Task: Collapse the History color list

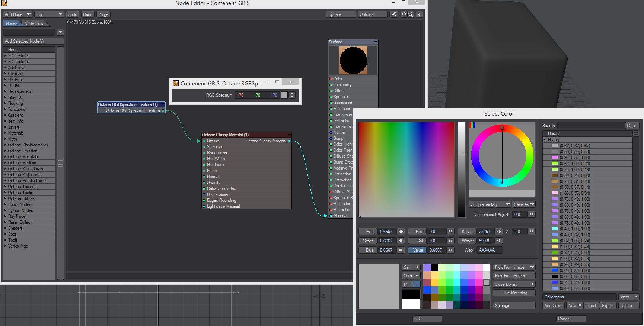Action: pyautogui.click(x=545, y=140)
